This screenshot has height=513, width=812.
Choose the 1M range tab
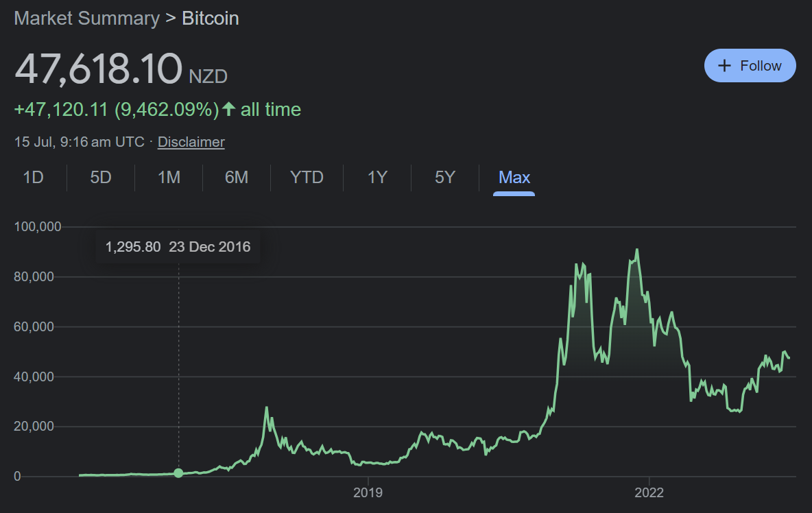169,178
